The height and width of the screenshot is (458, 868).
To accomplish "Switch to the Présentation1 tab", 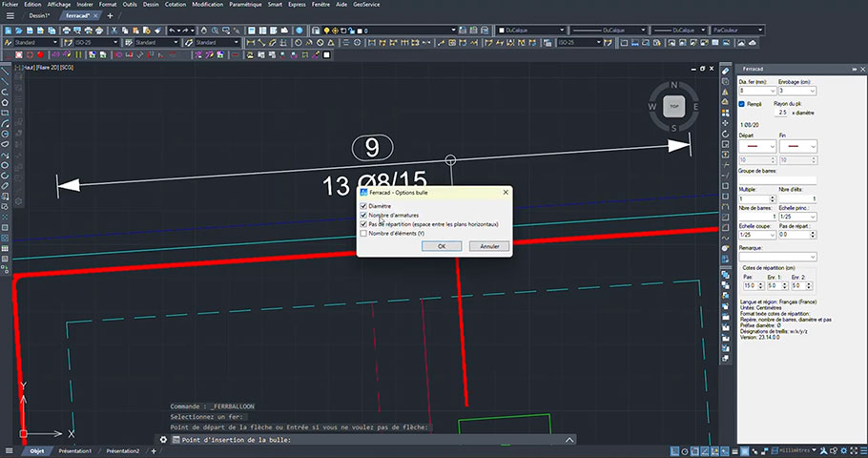I will click(74, 451).
